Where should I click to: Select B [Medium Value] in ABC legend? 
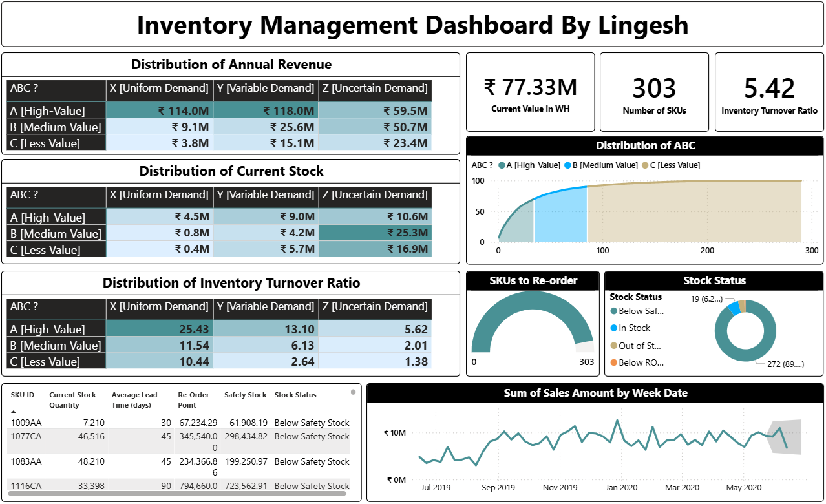(x=568, y=165)
